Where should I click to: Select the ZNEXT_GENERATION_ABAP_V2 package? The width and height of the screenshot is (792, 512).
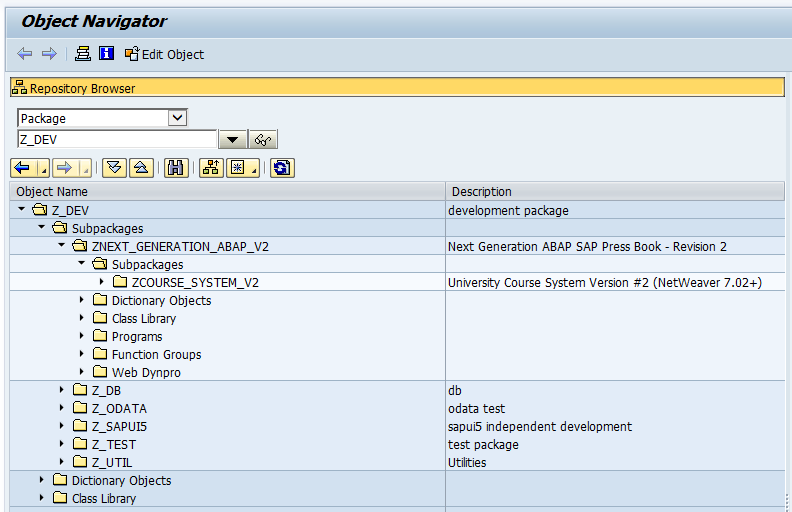click(x=180, y=246)
